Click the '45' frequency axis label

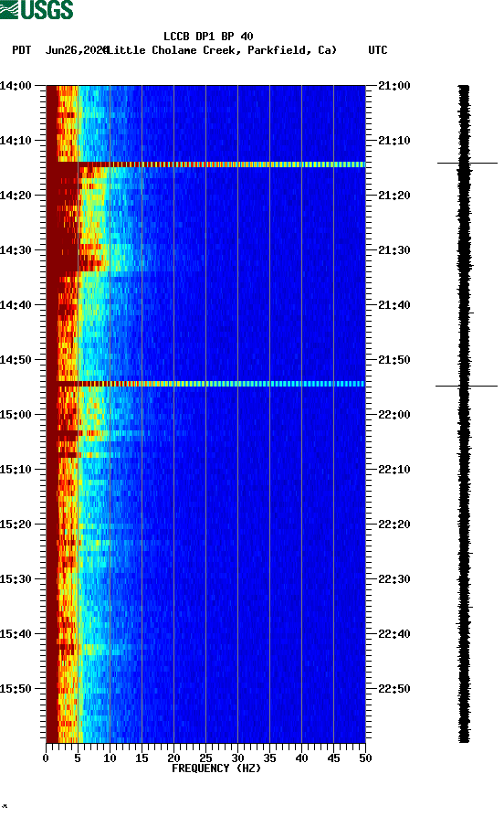(x=333, y=758)
